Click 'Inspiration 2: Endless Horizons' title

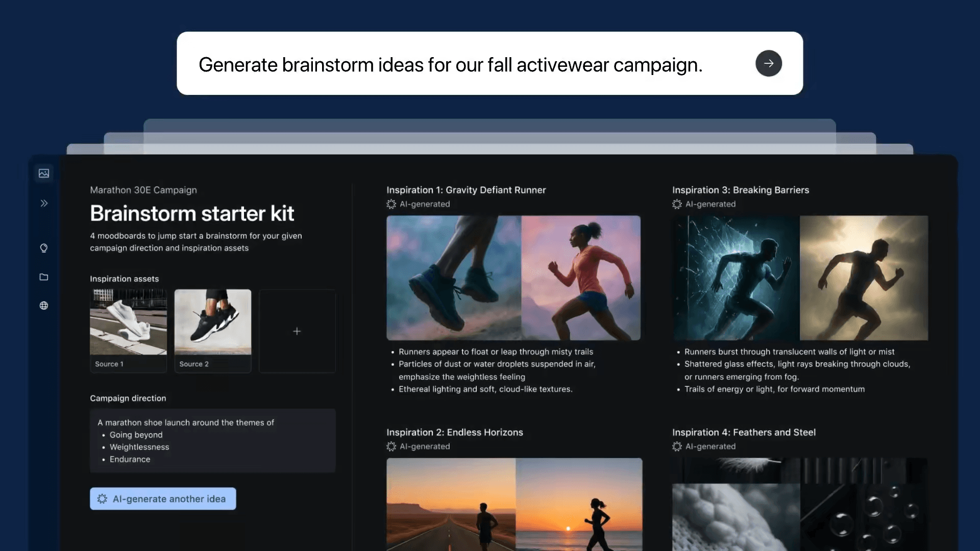click(455, 432)
